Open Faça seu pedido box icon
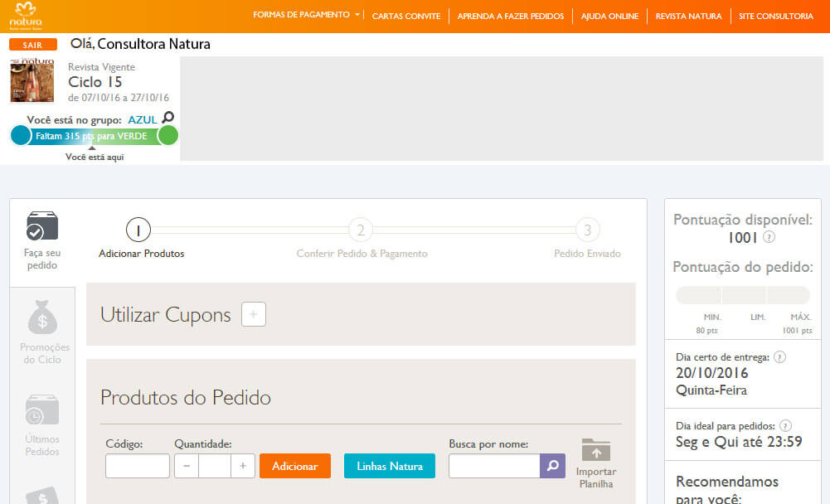Image resolution: width=830 pixels, height=504 pixels. click(42, 226)
